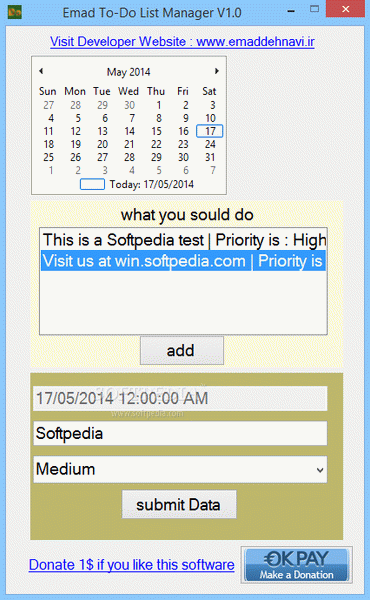Click the May 2014 calendar header
Screen dimensions: 370x600
[129, 72]
